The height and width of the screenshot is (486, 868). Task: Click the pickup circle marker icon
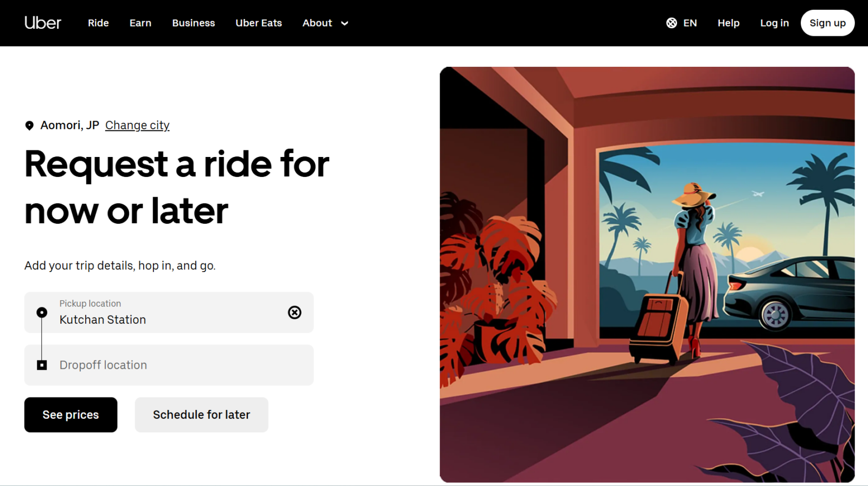[x=42, y=312]
